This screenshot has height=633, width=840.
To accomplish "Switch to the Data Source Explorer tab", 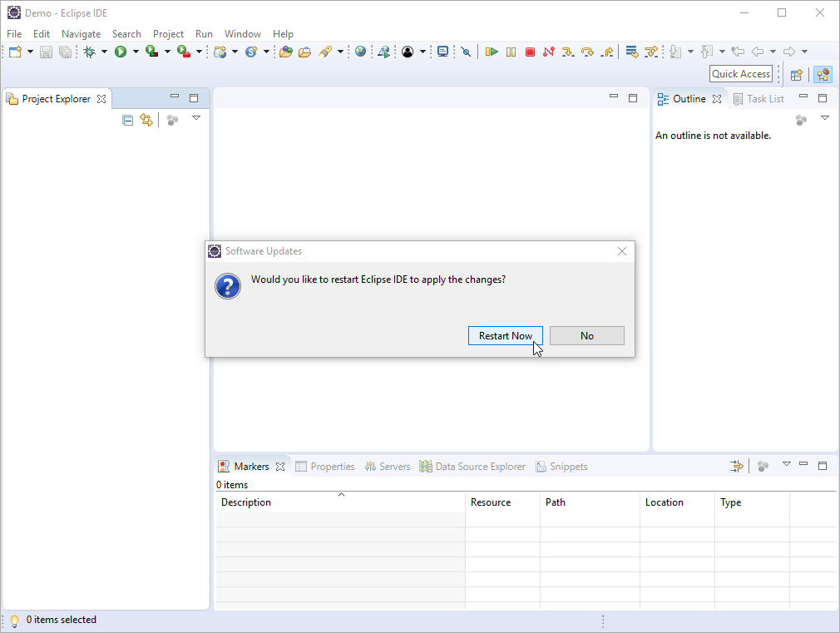I will click(x=480, y=467).
